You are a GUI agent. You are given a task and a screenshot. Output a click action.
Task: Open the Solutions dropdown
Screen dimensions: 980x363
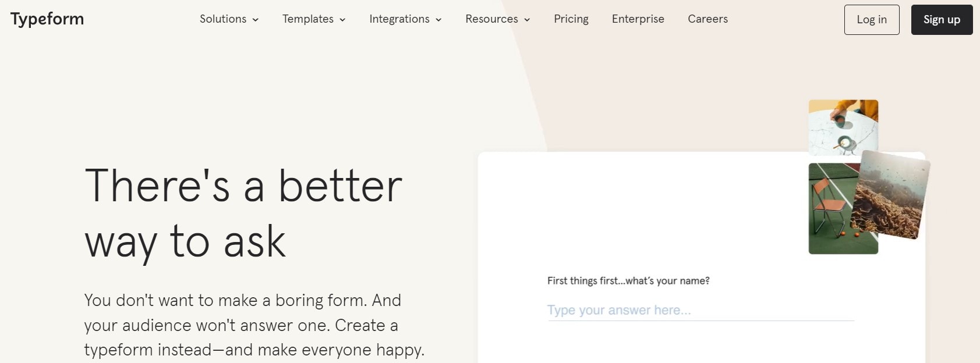(223, 19)
